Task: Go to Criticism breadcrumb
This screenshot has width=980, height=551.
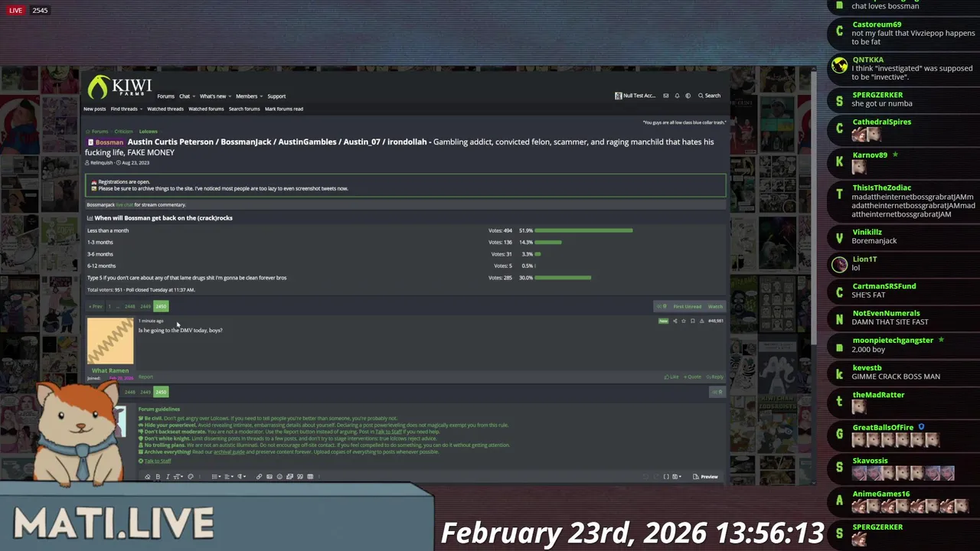Action: (123, 132)
